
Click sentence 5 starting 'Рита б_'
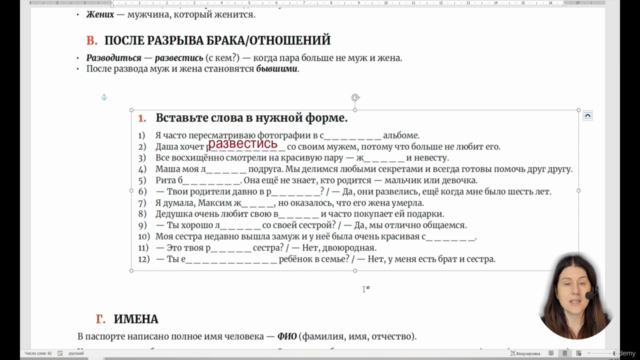(316, 180)
